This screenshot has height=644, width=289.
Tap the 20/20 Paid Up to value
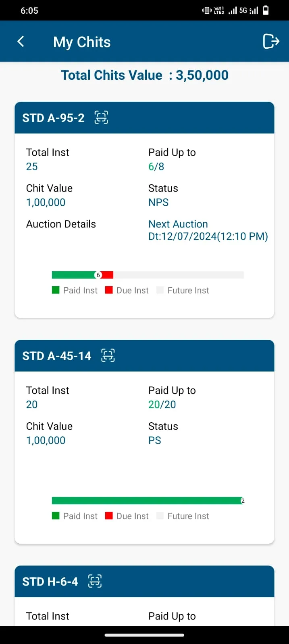pos(162,405)
